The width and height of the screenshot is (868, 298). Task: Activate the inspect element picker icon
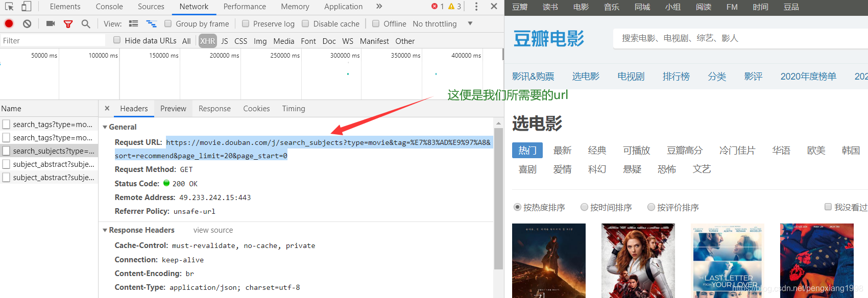click(9, 7)
